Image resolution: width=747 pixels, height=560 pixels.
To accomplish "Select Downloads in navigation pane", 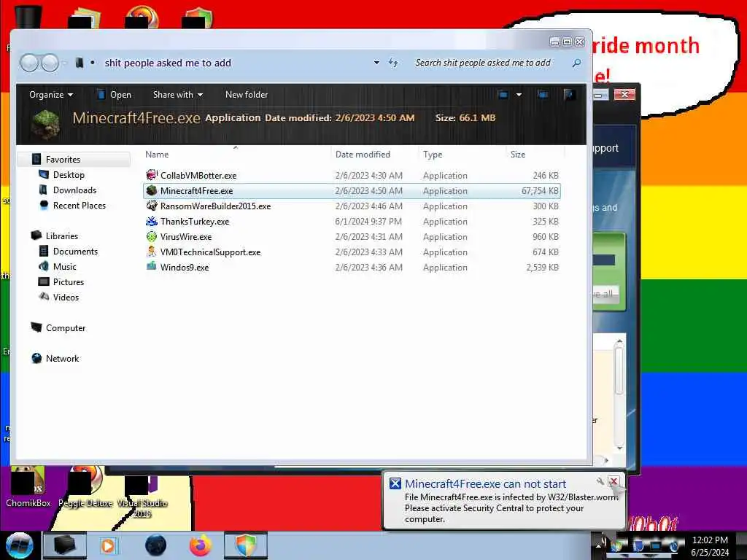I will [x=75, y=190].
